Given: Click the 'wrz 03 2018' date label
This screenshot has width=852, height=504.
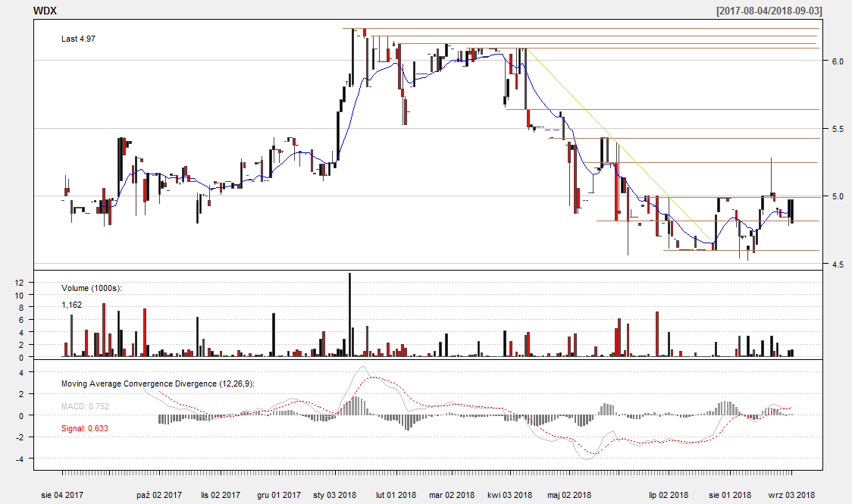Looking at the screenshot, I should [x=791, y=495].
